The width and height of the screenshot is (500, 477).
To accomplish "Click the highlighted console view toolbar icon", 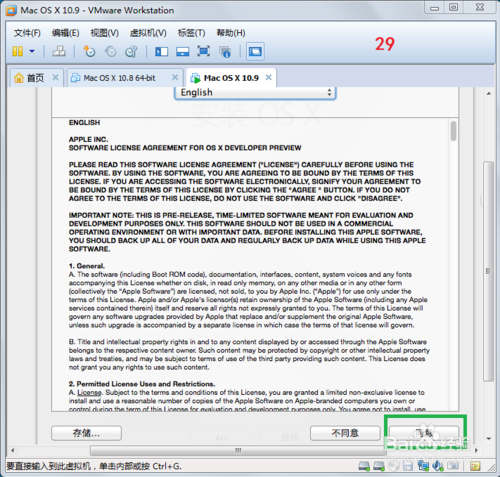I will pyautogui.click(x=255, y=51).
